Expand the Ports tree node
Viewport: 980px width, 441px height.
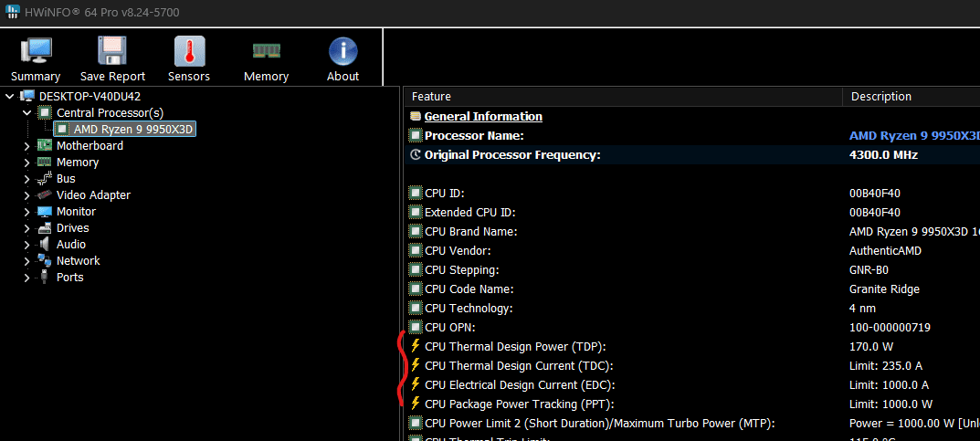(x=26, y=278)
